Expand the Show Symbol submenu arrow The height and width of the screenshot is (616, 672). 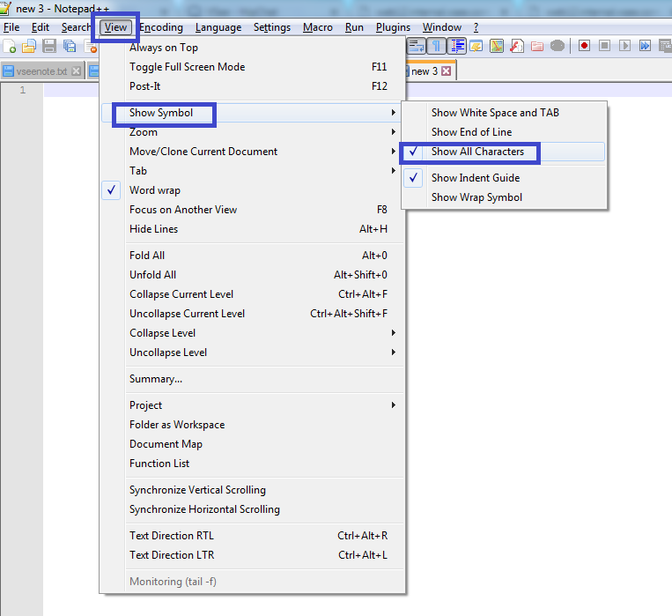click(393, 113)
